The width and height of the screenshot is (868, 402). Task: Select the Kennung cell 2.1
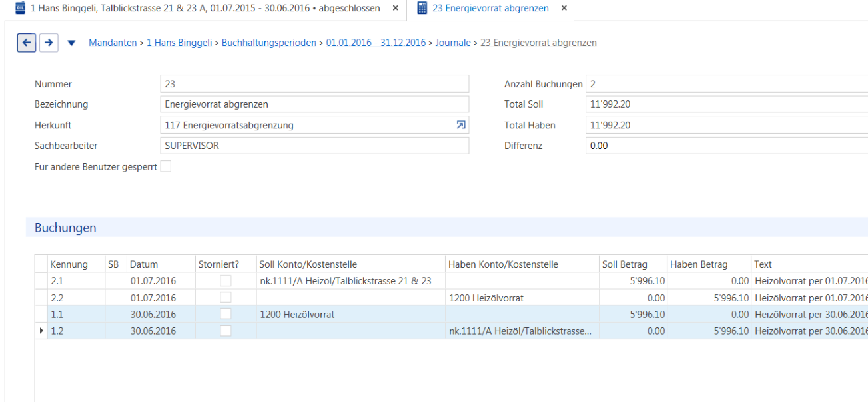point(76,281)
